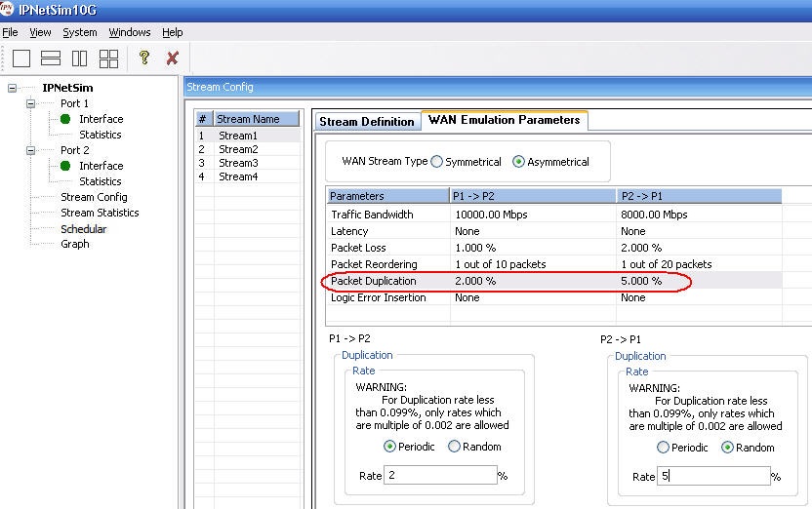Switch to WAN Emulation Parameters tab
This screenshot has height=509, width=812.
[504, 120]
